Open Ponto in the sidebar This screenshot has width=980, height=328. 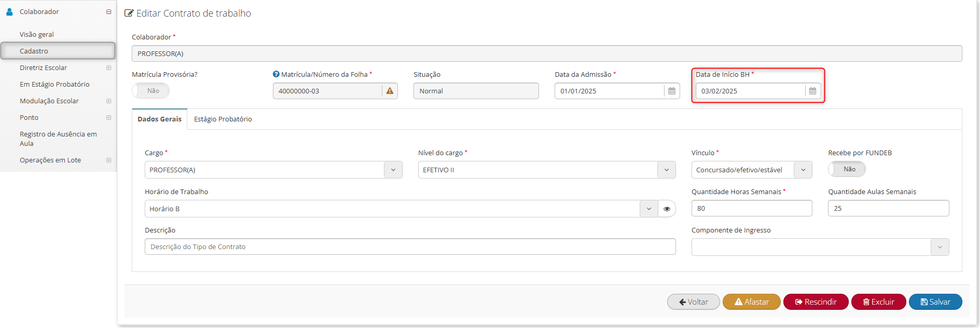tap(29, 117)
